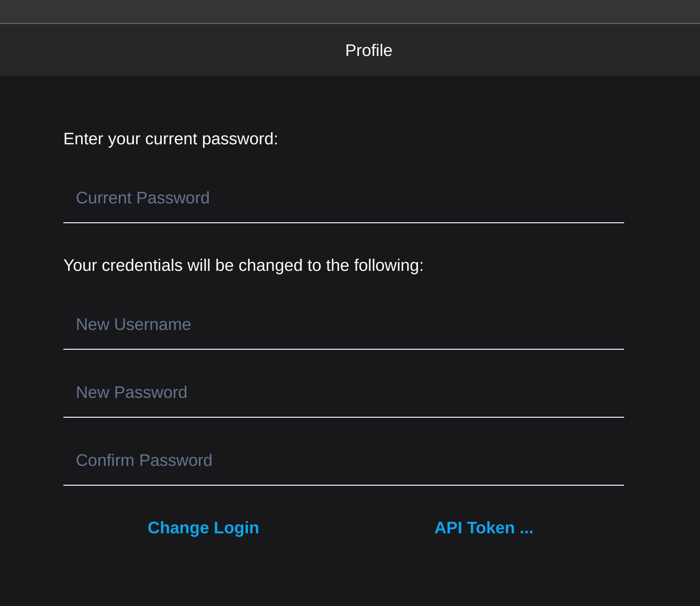The image size is (700, 606).
Task: Click into the Confirm Password field
Action: (344, 461)
